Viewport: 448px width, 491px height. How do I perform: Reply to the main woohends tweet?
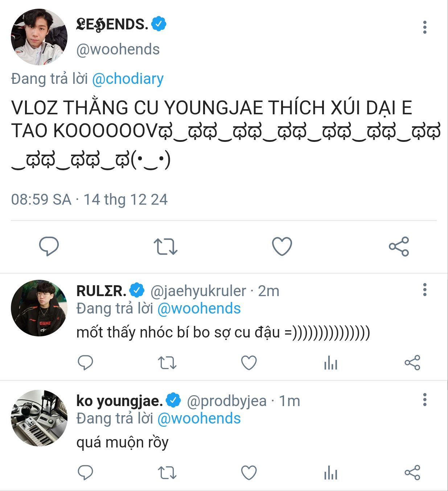pyautogui.click(x=49, y=246)
